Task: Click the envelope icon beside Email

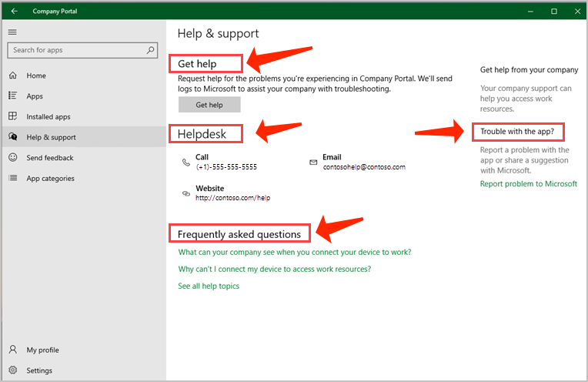Action: [x=313, y=162]
